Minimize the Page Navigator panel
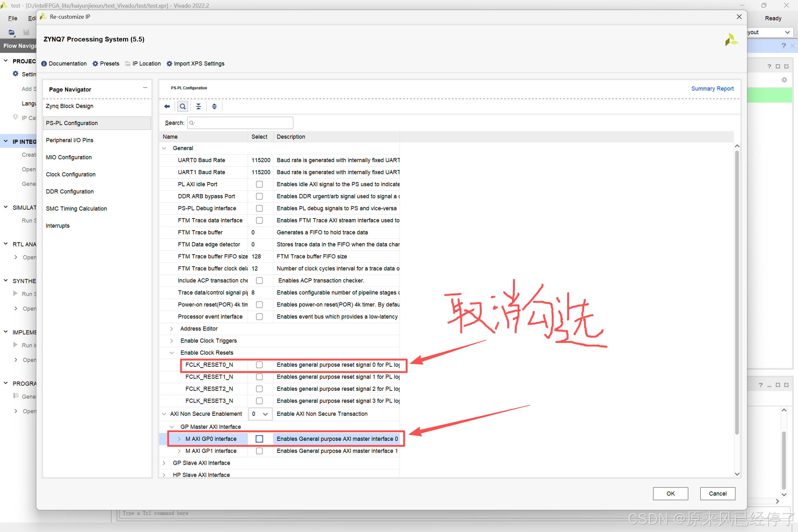Viewport: 798px width, 532px height. coord(145,88)
